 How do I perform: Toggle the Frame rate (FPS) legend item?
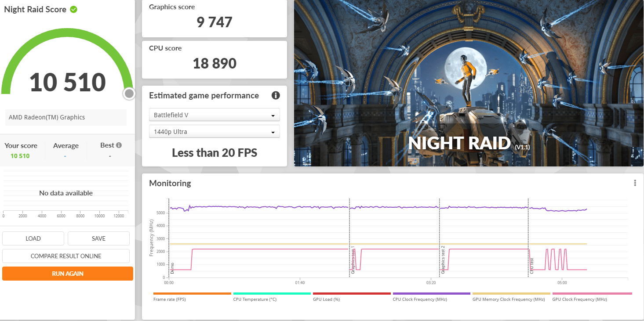tap(192, 296)
